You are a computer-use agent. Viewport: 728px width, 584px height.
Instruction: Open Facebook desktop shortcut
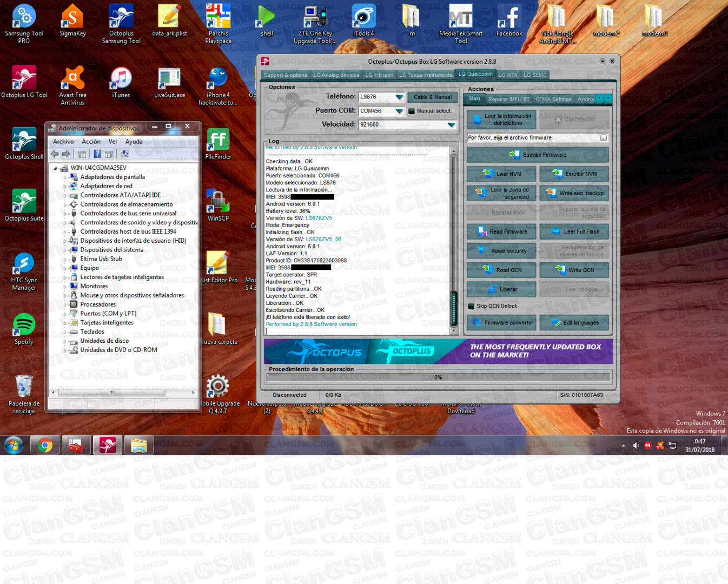click(x=509, y=21)
